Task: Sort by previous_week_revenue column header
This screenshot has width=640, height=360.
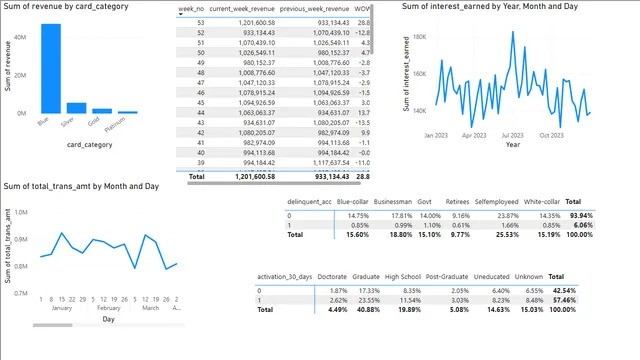Action: pyautogui.click(x=314, y=9)
